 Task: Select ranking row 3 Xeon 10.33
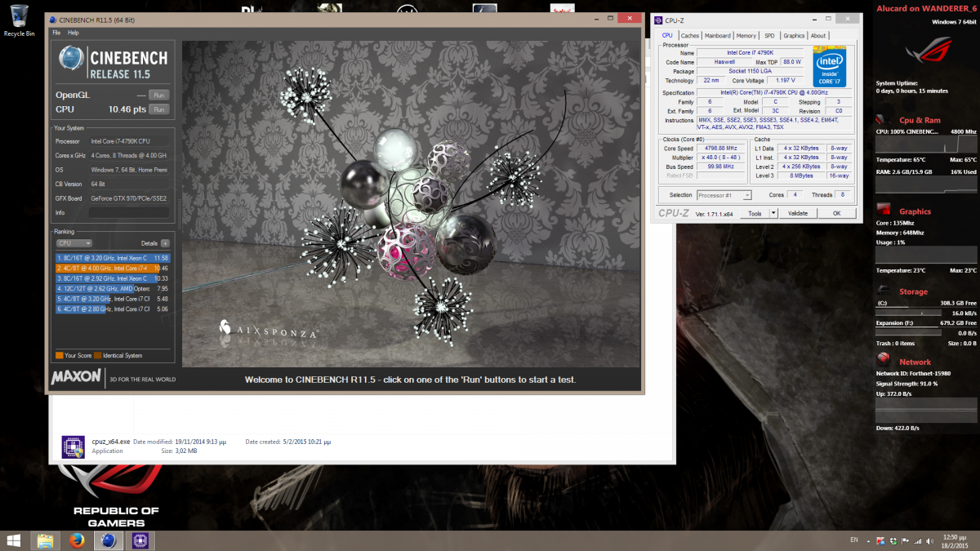[x=113, y=278]
